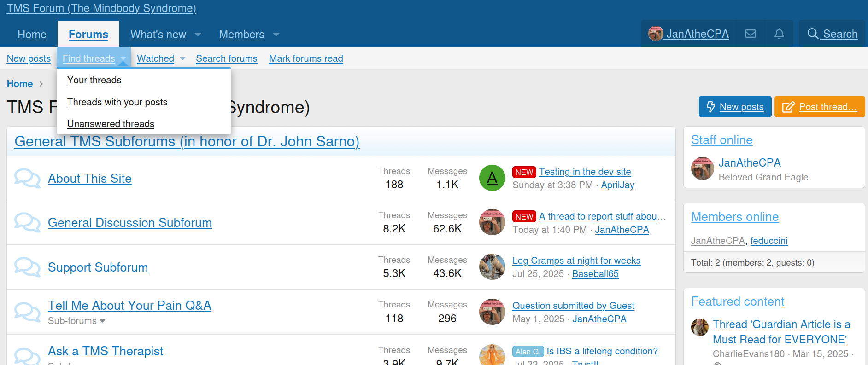Select 'Threads with your posts'
Viewport: 868px width, 365px height.
[x=117, y=102]
